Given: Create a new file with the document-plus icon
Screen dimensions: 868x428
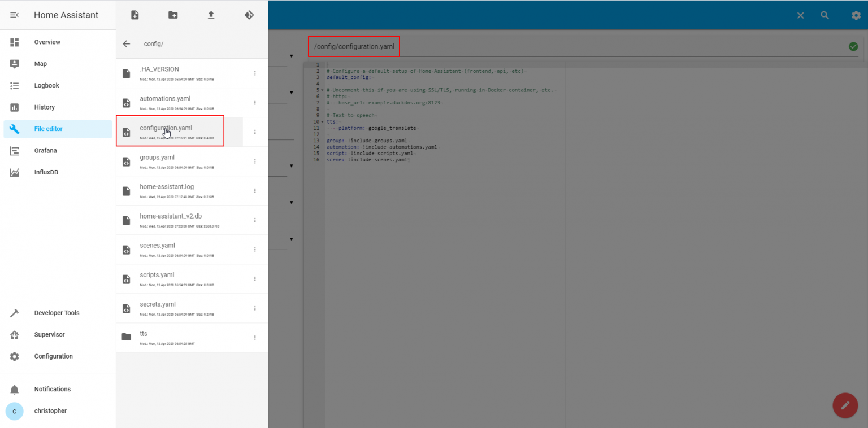Looking at the screenshot, I should [134, 15].
